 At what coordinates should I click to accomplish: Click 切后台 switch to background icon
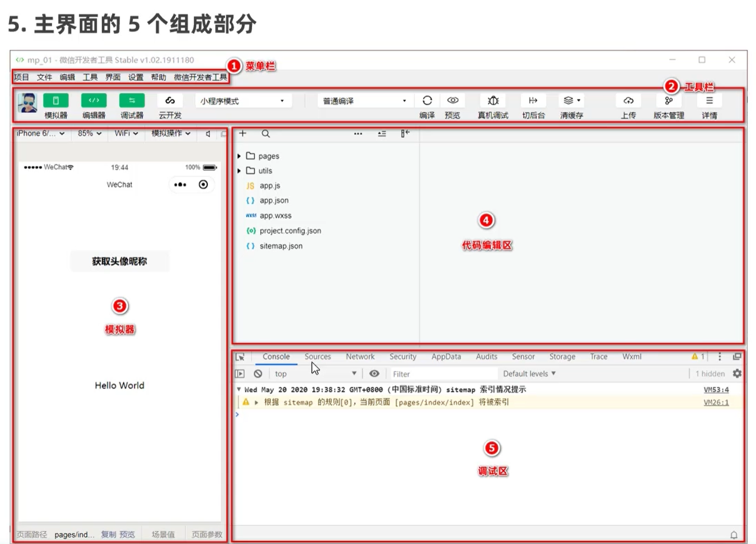coord(533,100)
